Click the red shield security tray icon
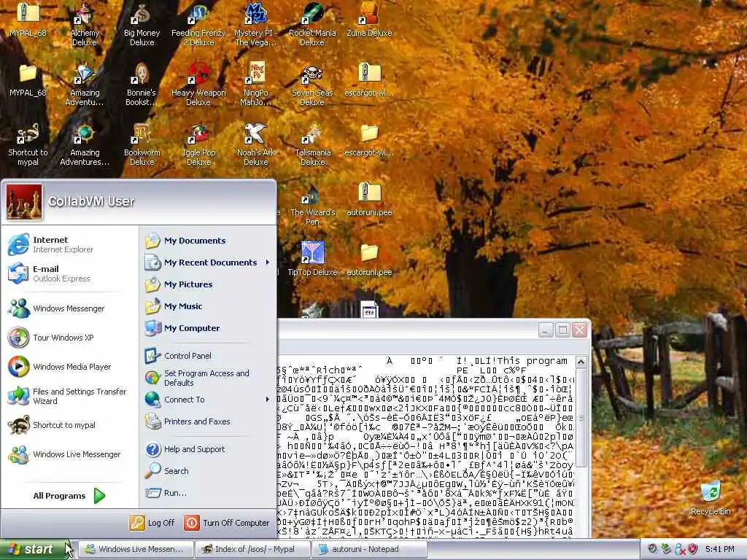This screenshot has height=560, width=747. 692,549
